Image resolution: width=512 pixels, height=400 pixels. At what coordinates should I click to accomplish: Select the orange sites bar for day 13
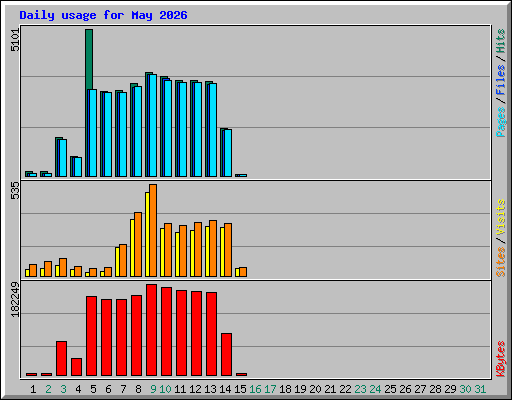[213, 248]
